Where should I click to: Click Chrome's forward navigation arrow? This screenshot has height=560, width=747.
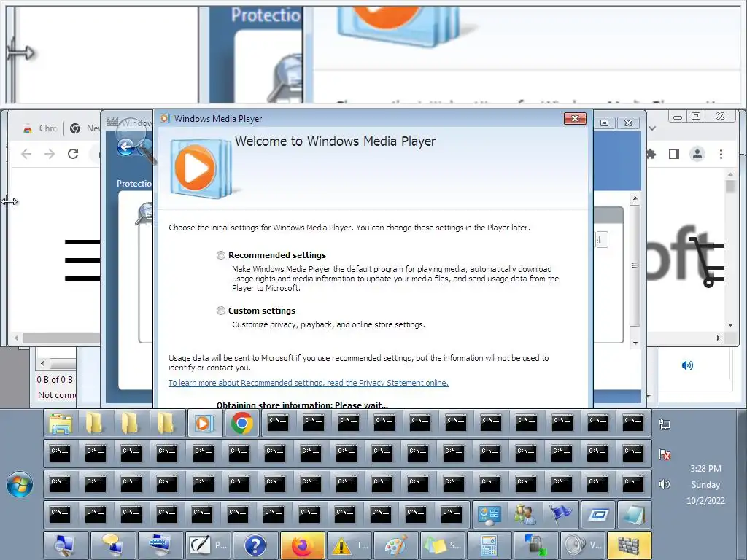pos(50,154)
